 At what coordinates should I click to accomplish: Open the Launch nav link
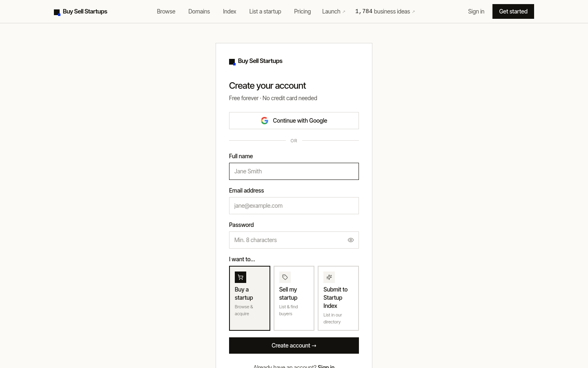tap(334, 11)
